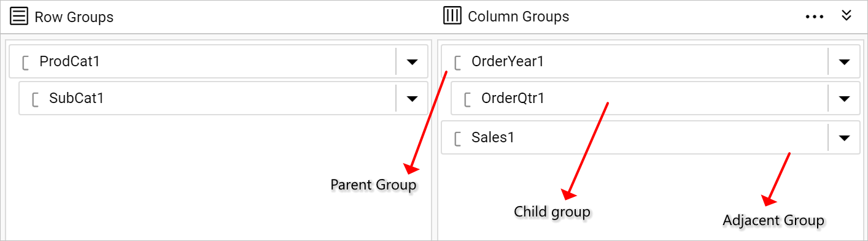Click the Column Groups bars icon

452,16
